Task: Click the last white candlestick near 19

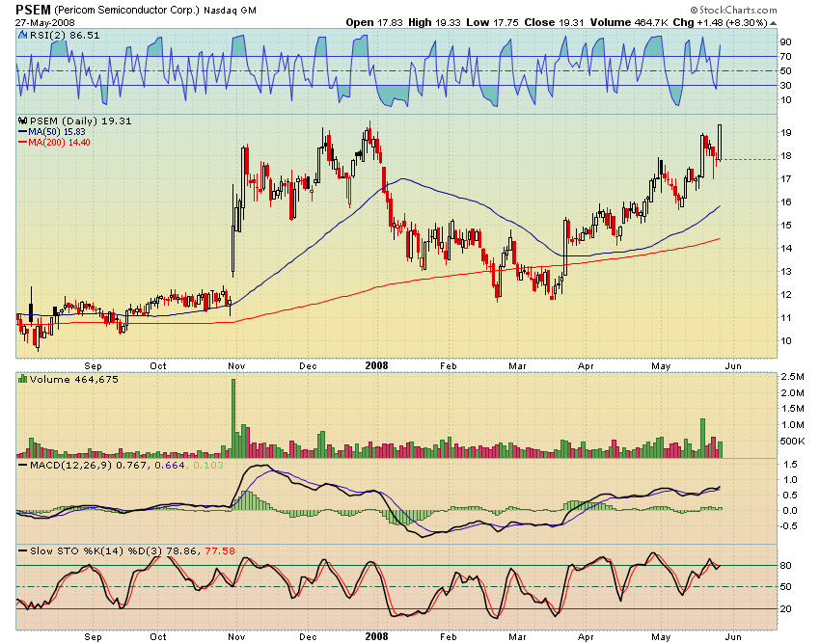Action: pyautogui.click(x=720, y=142)
